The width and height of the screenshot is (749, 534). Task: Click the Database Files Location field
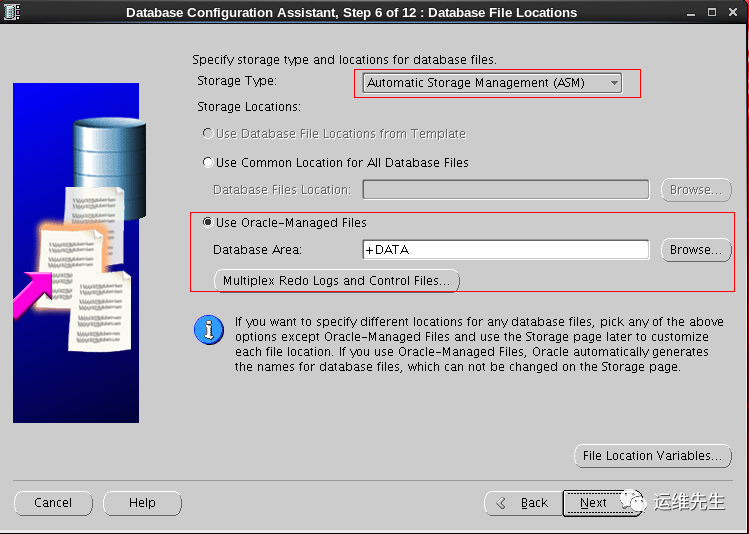pos(506,190)
